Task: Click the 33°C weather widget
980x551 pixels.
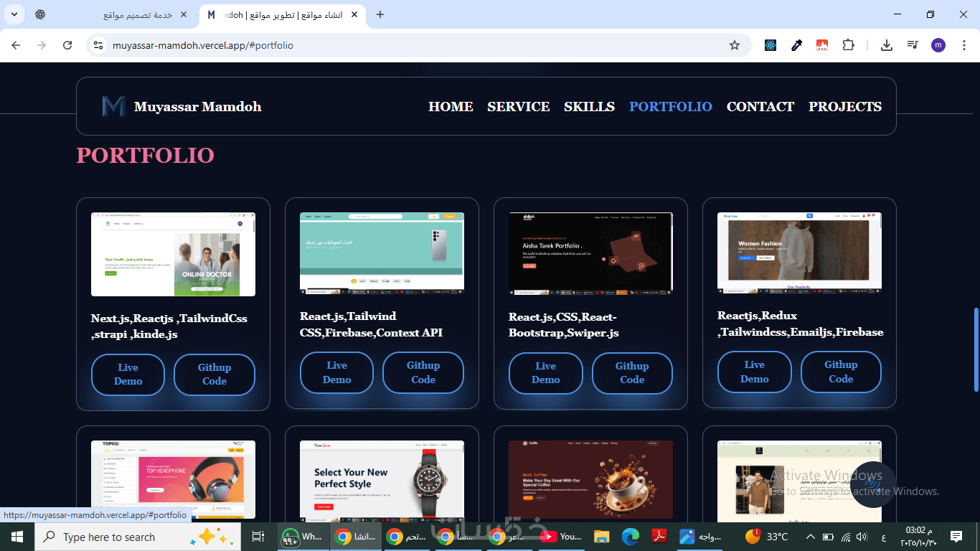Action: coord(766,537)
